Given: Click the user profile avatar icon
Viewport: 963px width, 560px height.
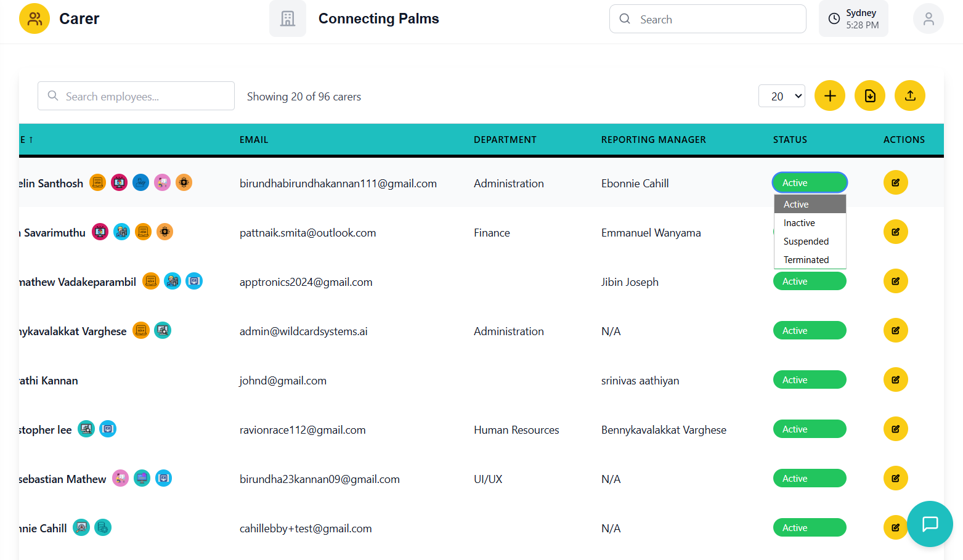Looking at the screenshot, I should tap(928, 19).
